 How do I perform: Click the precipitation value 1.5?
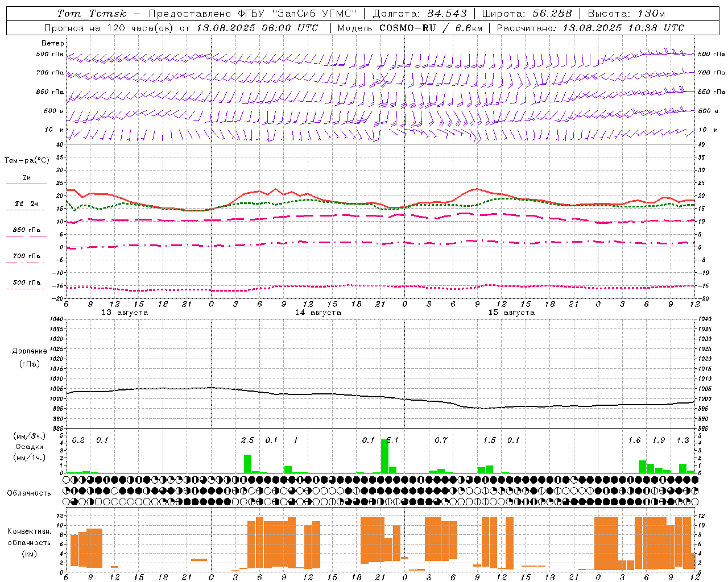(x=489, y=440)
